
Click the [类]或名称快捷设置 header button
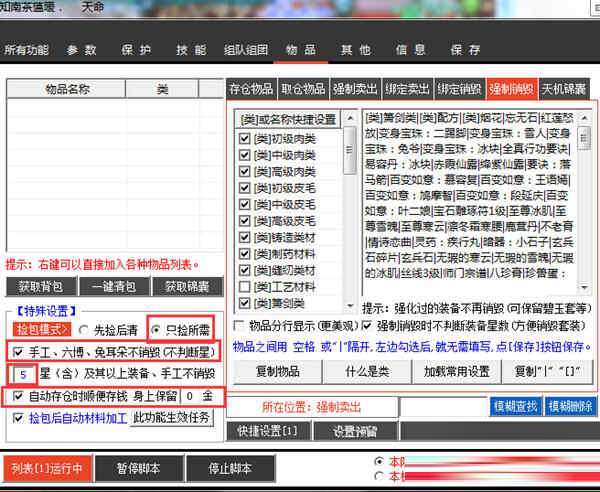(x=288, y=119)
